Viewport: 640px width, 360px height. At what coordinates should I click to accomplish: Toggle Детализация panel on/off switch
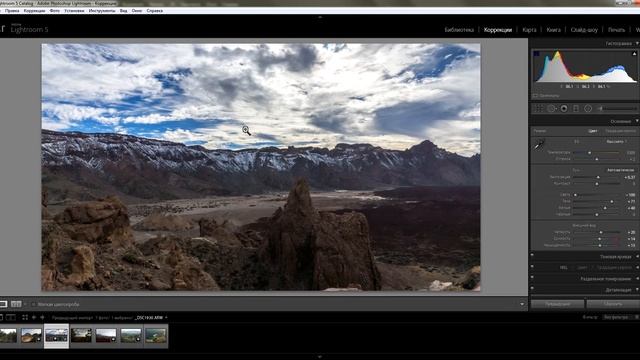click(x=532, y=289)
